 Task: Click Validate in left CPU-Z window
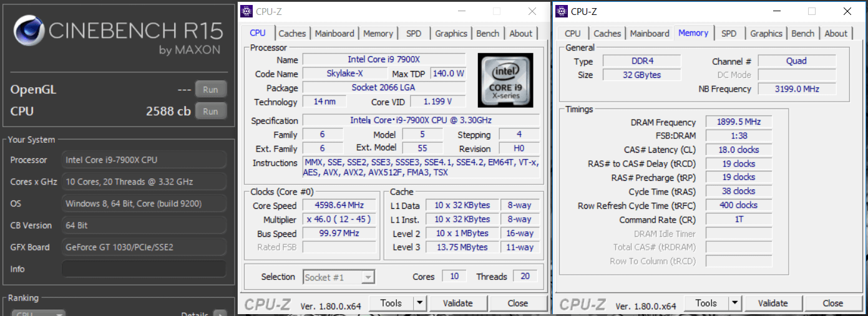point(457,304)
